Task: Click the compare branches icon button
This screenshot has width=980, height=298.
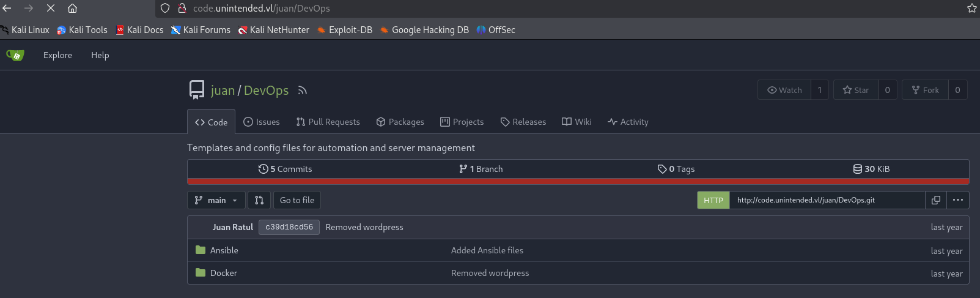Action: coord(259,200)
